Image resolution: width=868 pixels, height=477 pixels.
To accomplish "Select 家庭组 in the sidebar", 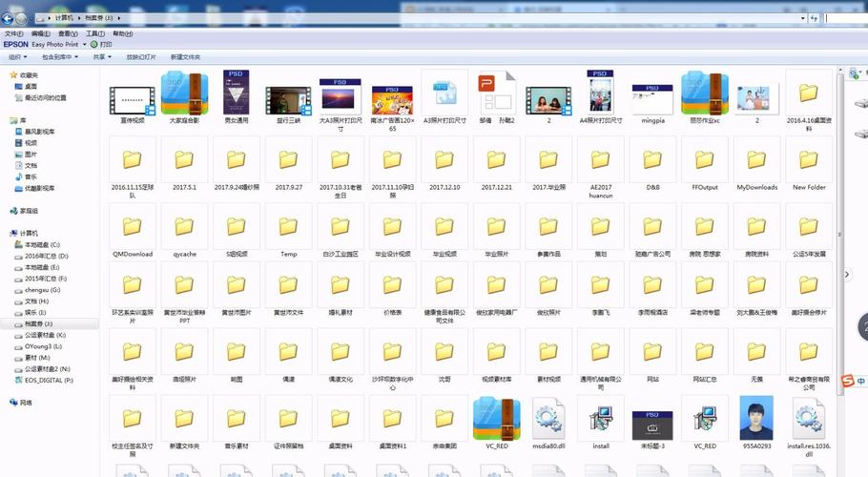I will coord(24,211).
